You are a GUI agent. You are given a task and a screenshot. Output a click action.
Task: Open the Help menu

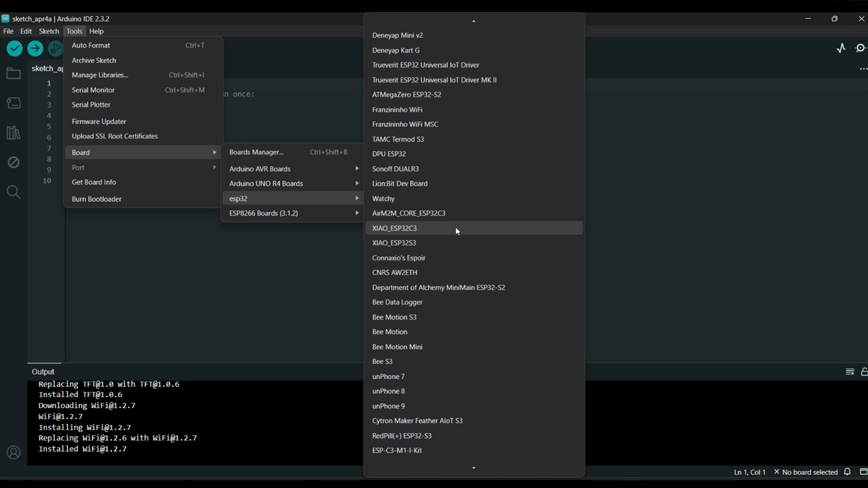[96, 31]
